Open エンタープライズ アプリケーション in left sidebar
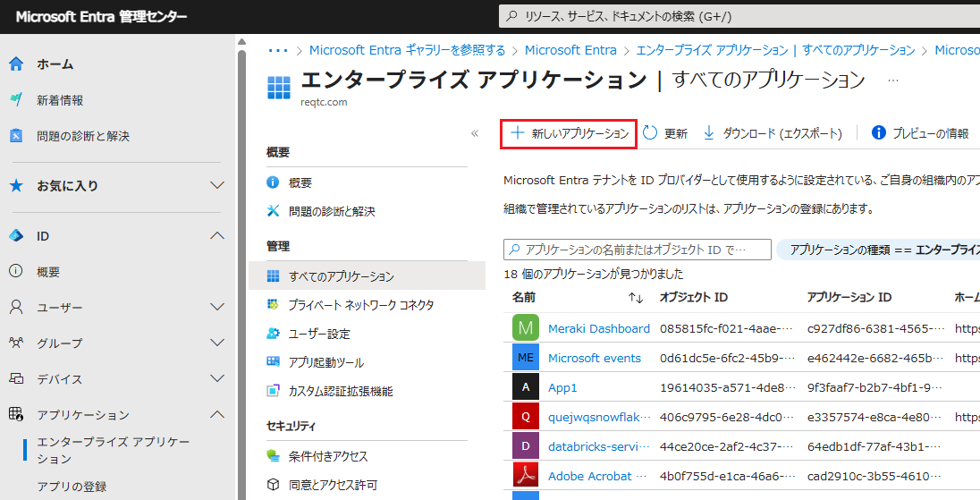The width and height of the screenshot is (980, 500). [x=114, y=450]
